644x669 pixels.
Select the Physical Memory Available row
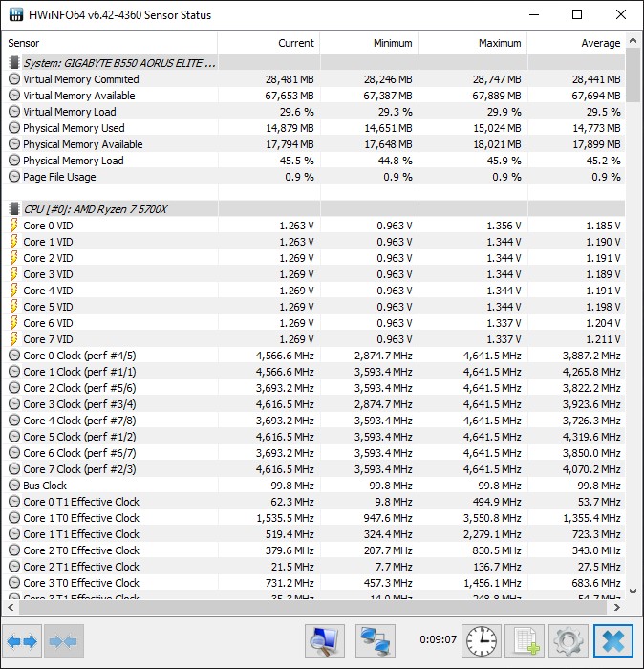[314, 144]
